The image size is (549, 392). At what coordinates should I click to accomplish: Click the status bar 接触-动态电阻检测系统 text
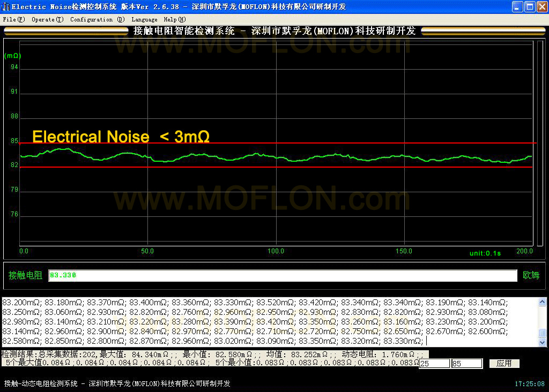tap(41, 383)
